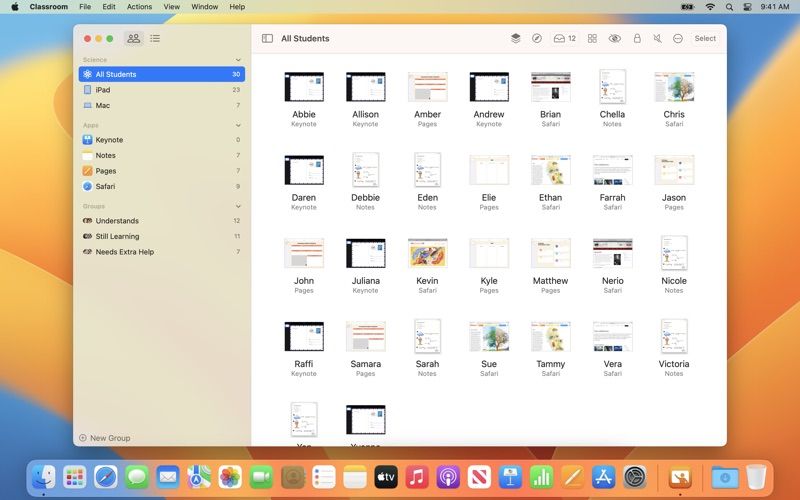Select Safari in the Apps list
This screenshot has width=800, height=500.
coord(162,186)
